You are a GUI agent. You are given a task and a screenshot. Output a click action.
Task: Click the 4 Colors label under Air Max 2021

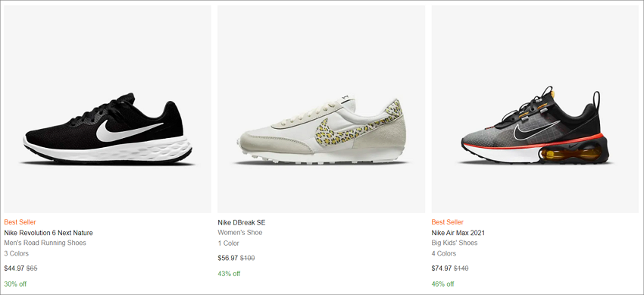443,253
